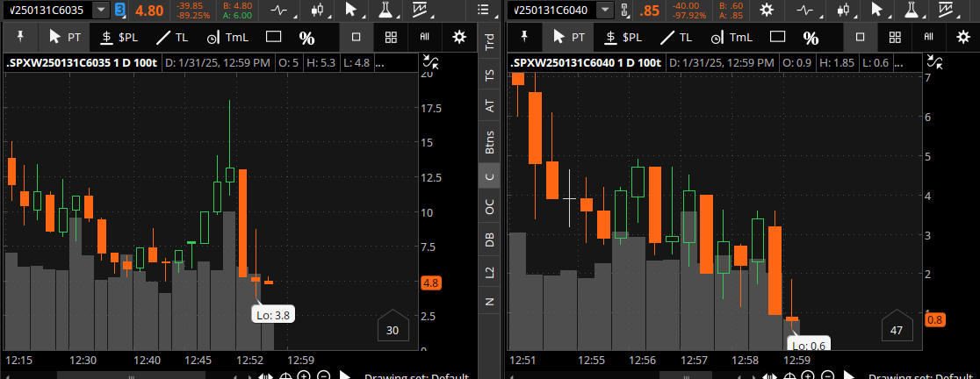Select the TmL time level tool in right chart

click(731, 38)
